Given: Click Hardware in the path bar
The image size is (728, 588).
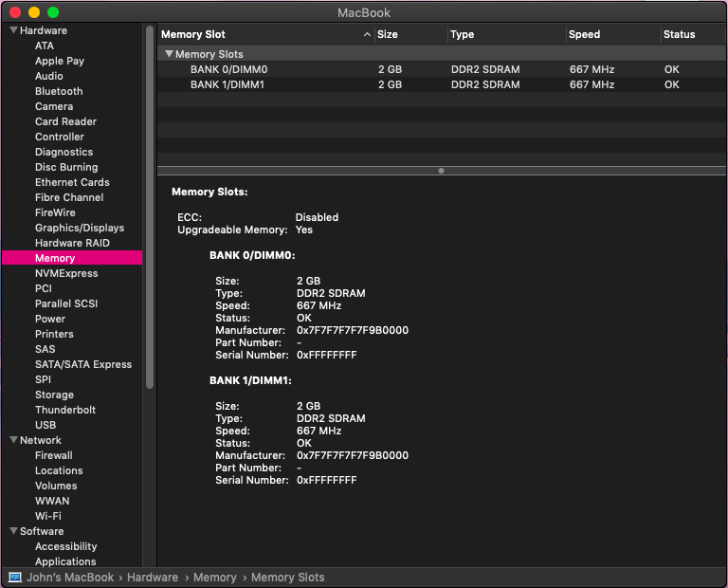Looking at the screenshot, I should coord(153,578).
